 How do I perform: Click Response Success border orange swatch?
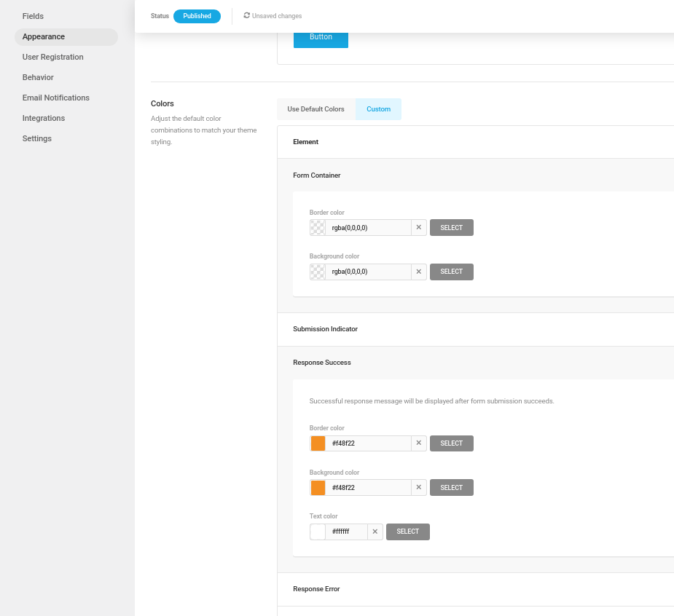(318, 443)
